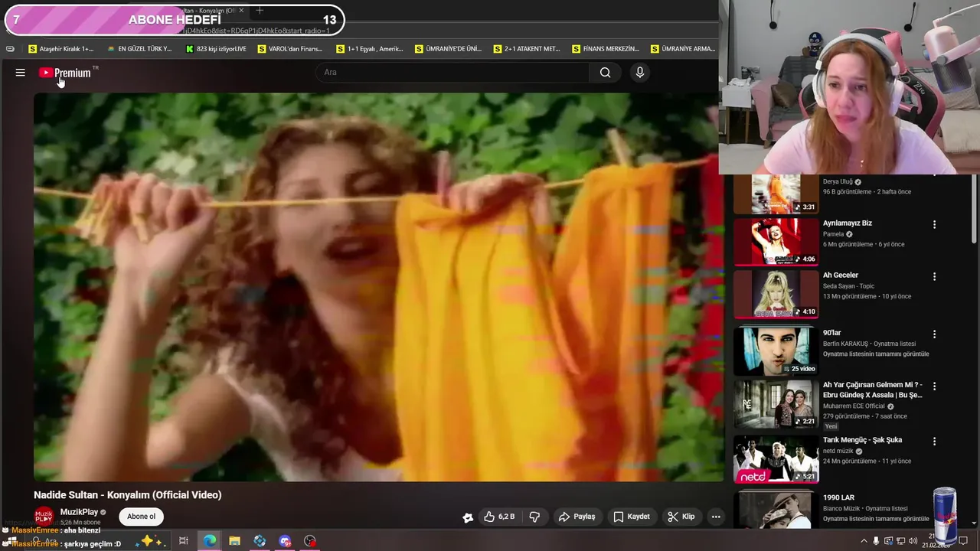Share video with Paylaş button
980x551 pixels.
[577, 517]
